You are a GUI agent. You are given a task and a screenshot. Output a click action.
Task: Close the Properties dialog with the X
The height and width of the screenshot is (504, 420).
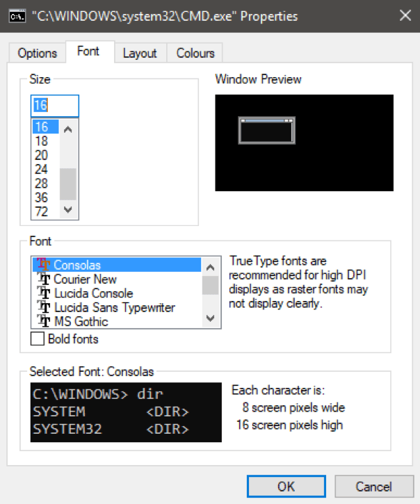click(405, 15)
